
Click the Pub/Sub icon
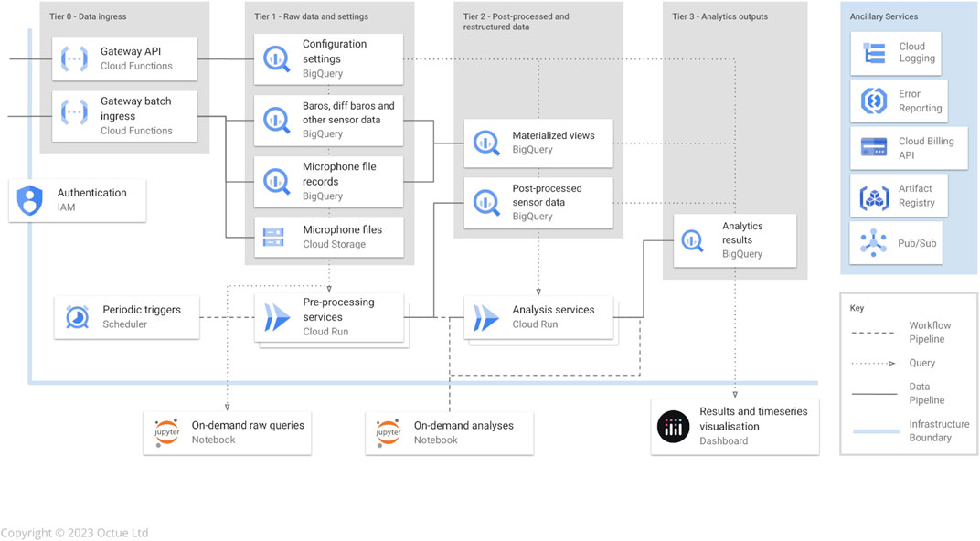(x=873, y=243)
